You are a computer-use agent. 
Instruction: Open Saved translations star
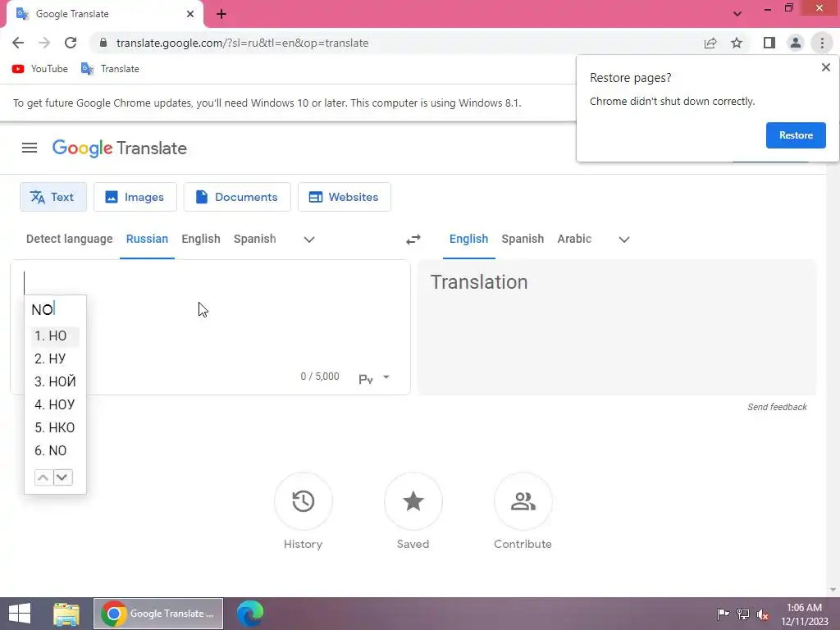pyautogui.click(x=413, y=501)
